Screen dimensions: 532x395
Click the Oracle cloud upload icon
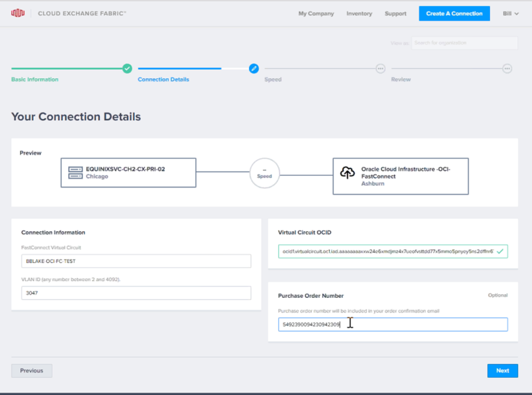pyautogui.click(x=347, y=172)
